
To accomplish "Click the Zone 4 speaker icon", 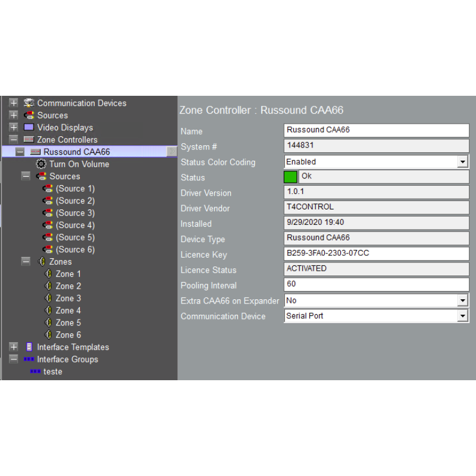I will click(x=48, y=310).
